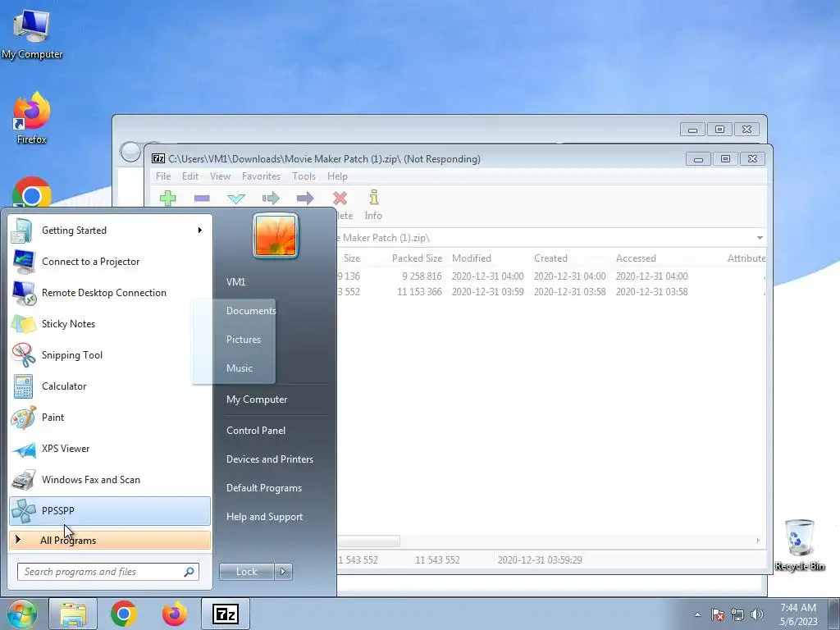This screenshot has width=840, height=630.
Task: Select the row with packed size 11 153 366
Action: point(552,292)
